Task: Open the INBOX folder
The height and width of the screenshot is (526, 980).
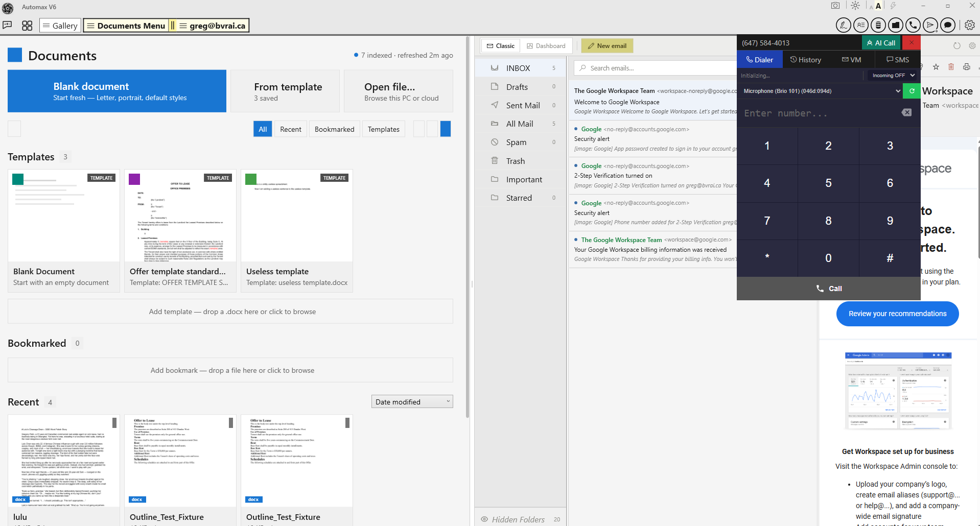Action: click(x=521, y=68)
